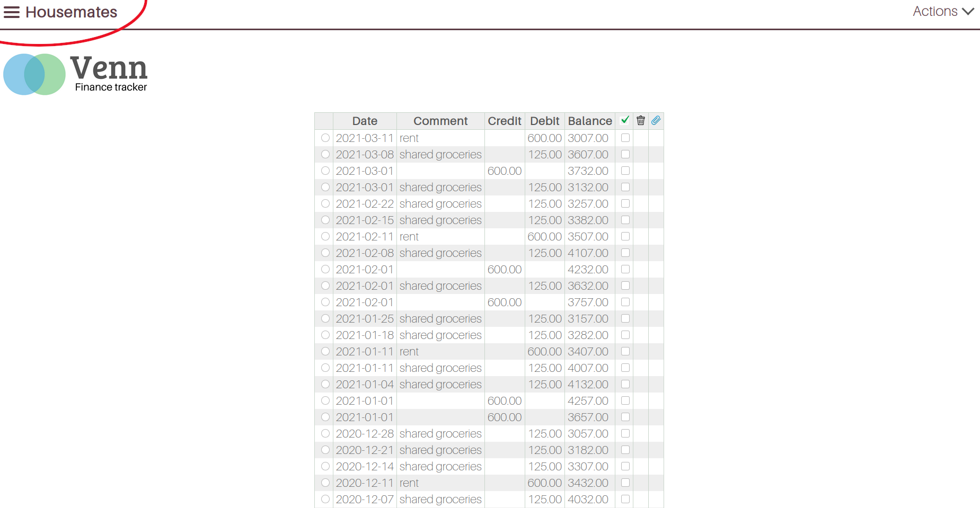This screenshot has height=508, width=980.
Task: Click the Debit column header
Action: click(544, 121)
